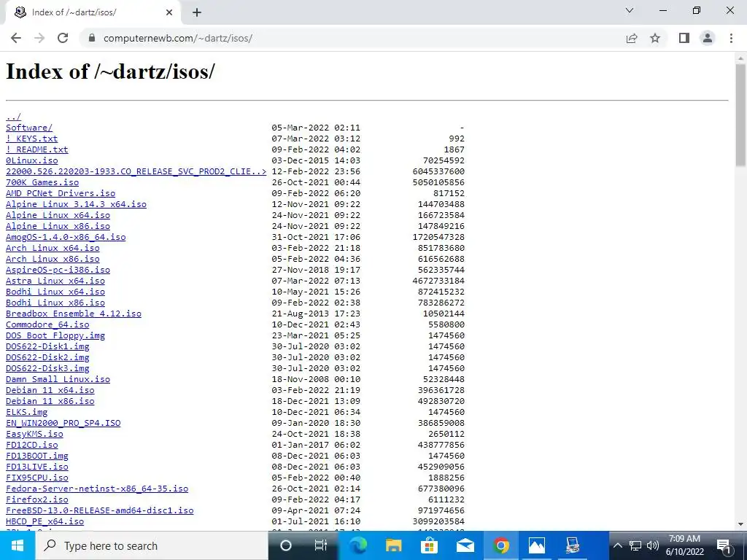Click the browser forward arrow

point(39,38)
